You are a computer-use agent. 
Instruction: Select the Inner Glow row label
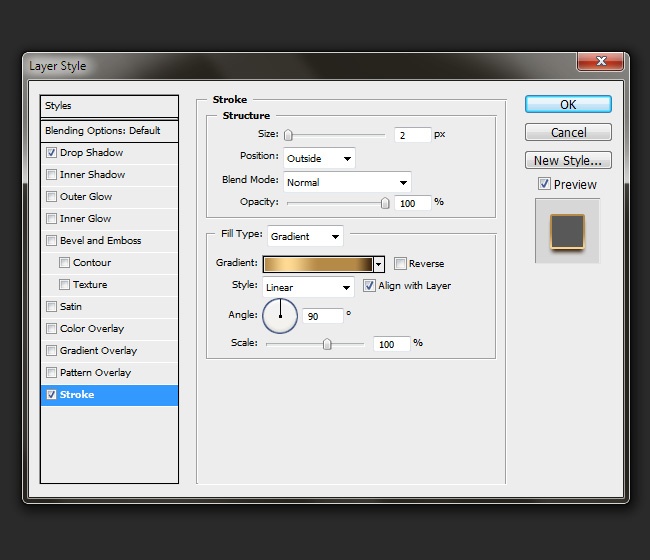85,218
